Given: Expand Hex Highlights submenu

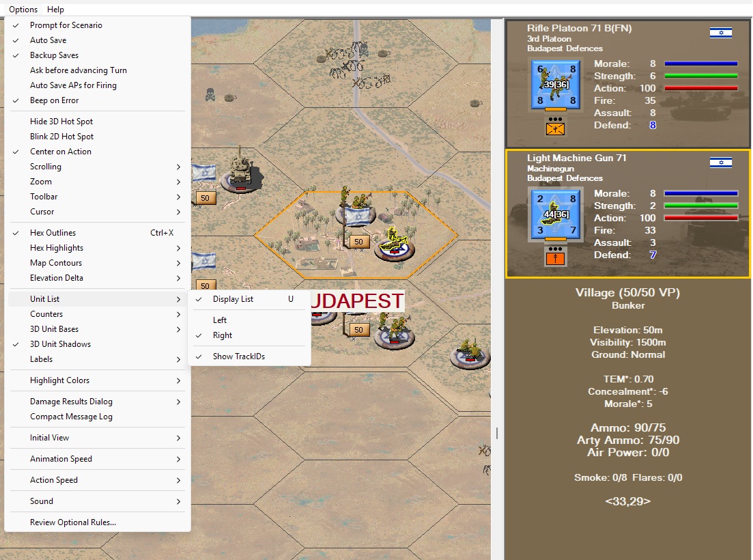Looking at the screenshot, I should click(x=98, y=247).
